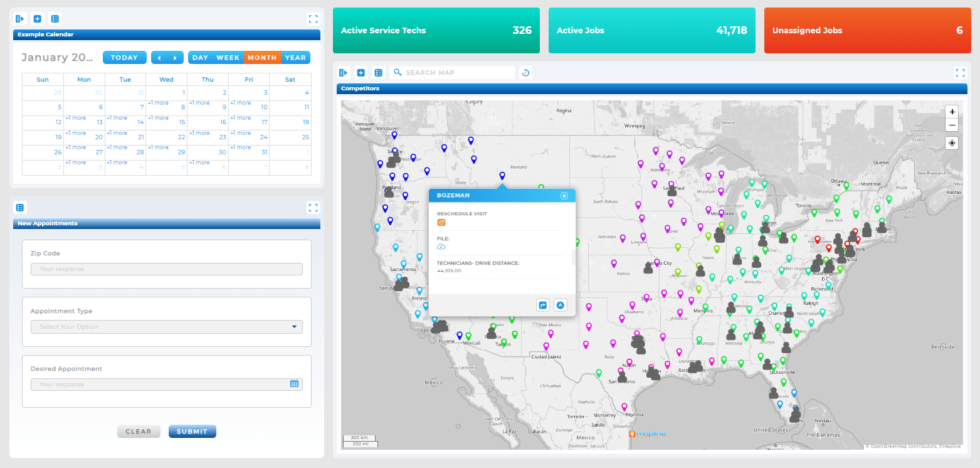Open the list view icon on the calendar toolbar
Image resolution: width=980 pixels, height=468 pixels.
[55, 18]
